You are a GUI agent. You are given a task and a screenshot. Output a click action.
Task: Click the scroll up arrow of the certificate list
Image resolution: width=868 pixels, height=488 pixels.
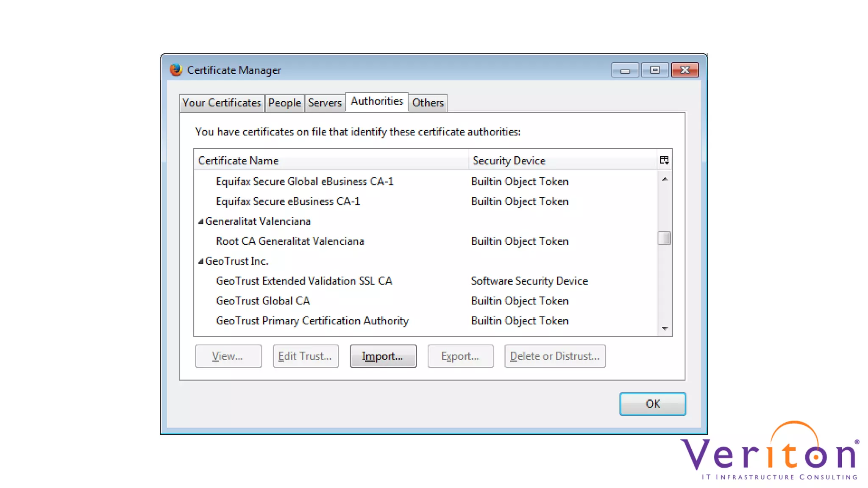(x=665, y=179)
